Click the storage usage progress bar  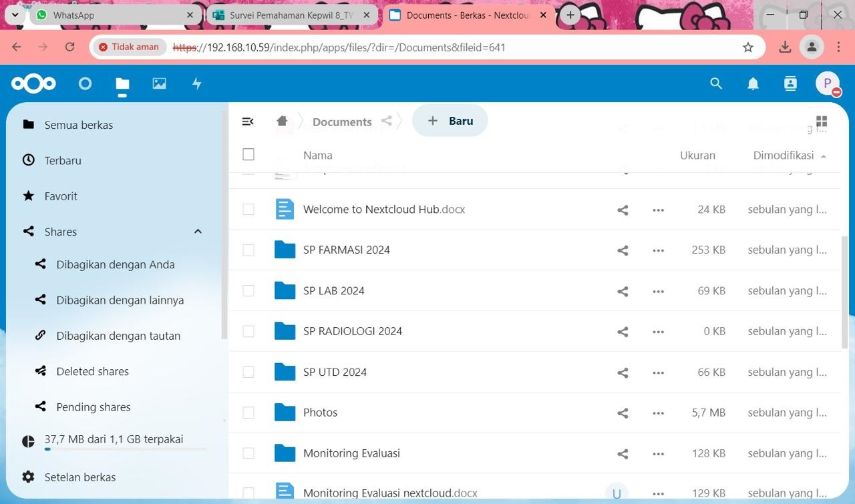(x=126, y=449)
